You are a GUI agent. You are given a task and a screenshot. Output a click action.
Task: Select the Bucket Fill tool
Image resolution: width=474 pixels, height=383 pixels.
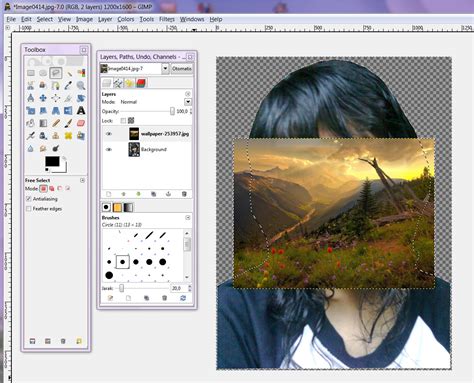(31, 123)
